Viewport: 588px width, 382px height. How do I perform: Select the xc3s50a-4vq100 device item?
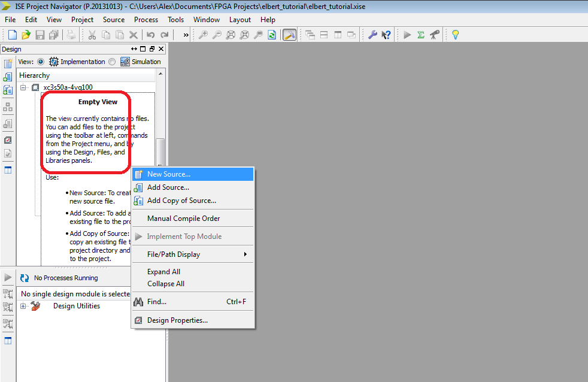coord(68,87)
